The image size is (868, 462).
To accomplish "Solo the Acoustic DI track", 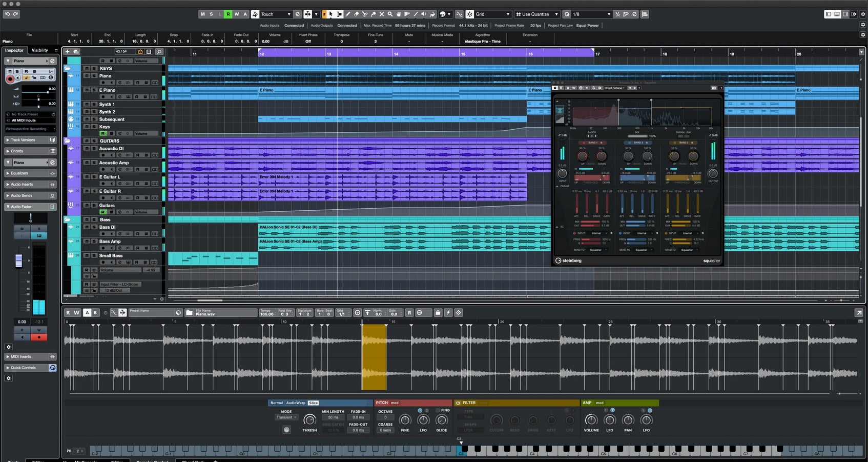I will (x=94, y=149).
